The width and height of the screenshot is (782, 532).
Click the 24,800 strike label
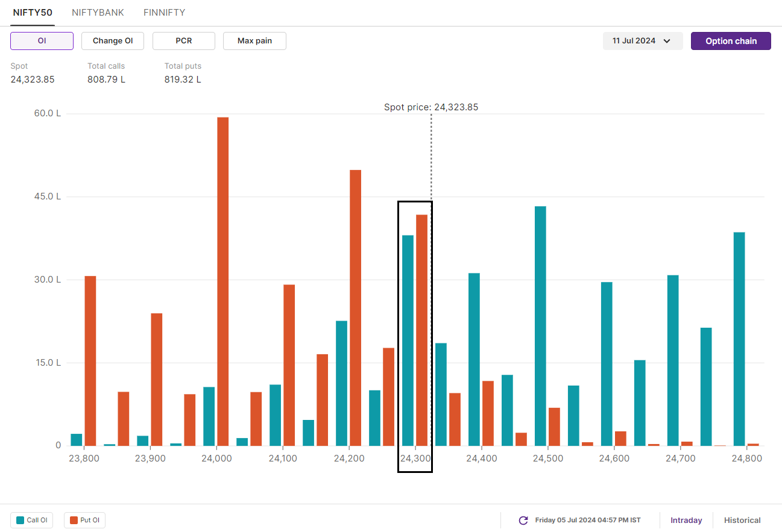746,458
